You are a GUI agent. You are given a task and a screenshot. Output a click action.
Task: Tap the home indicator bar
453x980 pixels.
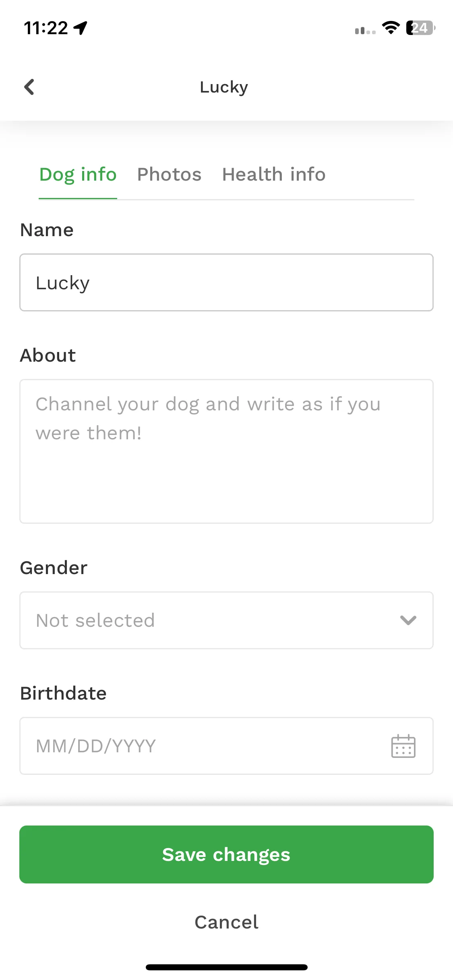(x=226, y=967)
